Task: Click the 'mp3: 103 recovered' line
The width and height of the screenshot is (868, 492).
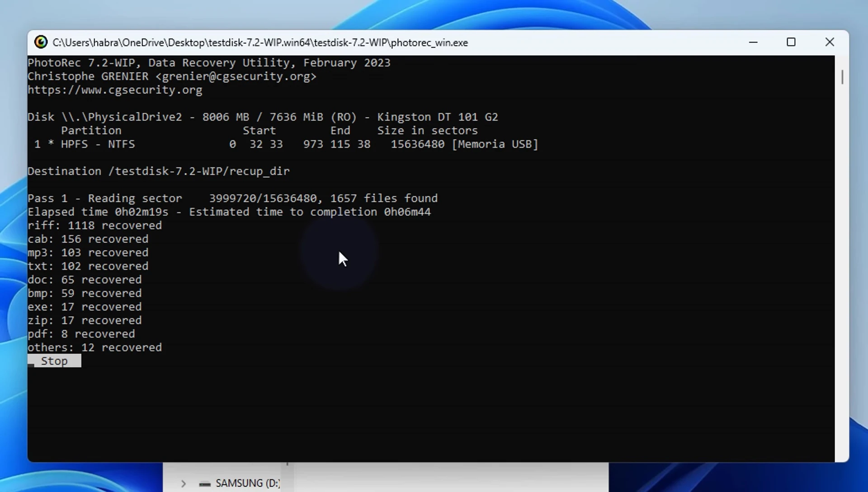Action: coord(88,253)
